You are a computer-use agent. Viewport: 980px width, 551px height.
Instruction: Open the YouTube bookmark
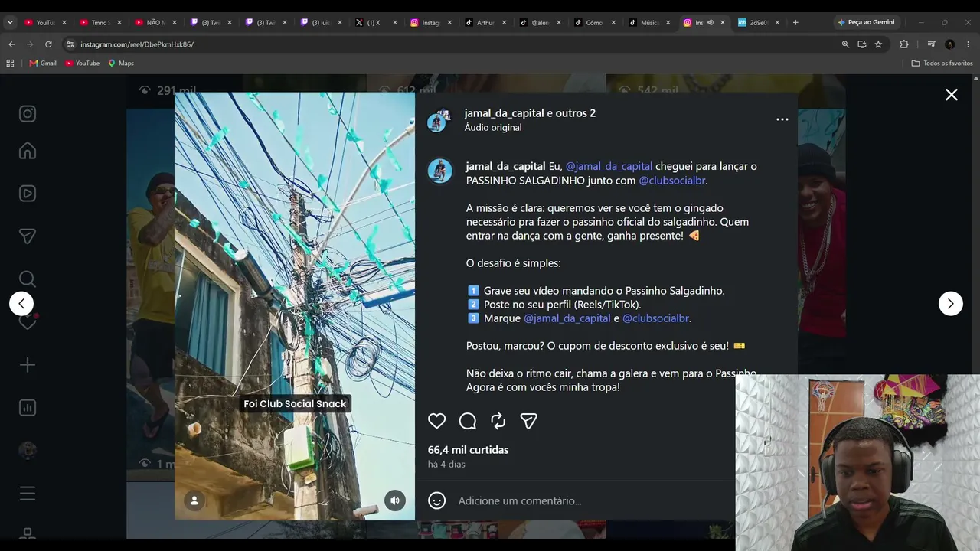pos(83,64)
